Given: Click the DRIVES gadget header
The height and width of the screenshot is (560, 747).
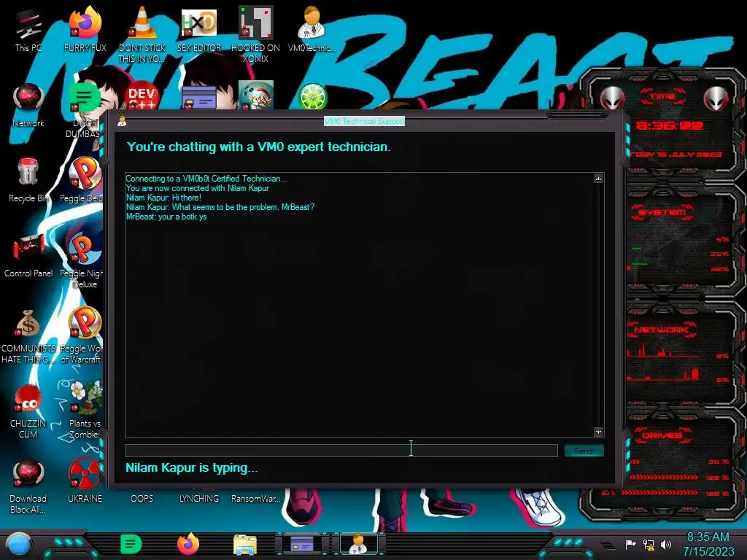Looking at the screenshot, I should click(x=662, y=436).
